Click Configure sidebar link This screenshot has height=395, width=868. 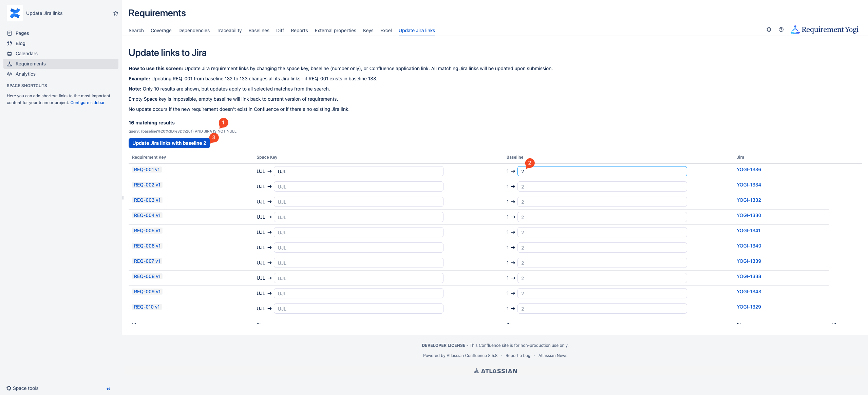click(x=87, y=103)
